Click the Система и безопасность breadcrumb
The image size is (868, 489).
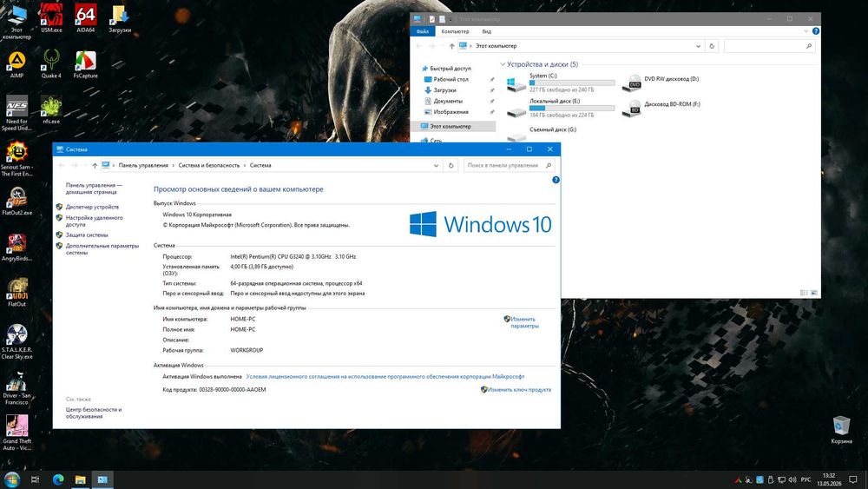208,165
